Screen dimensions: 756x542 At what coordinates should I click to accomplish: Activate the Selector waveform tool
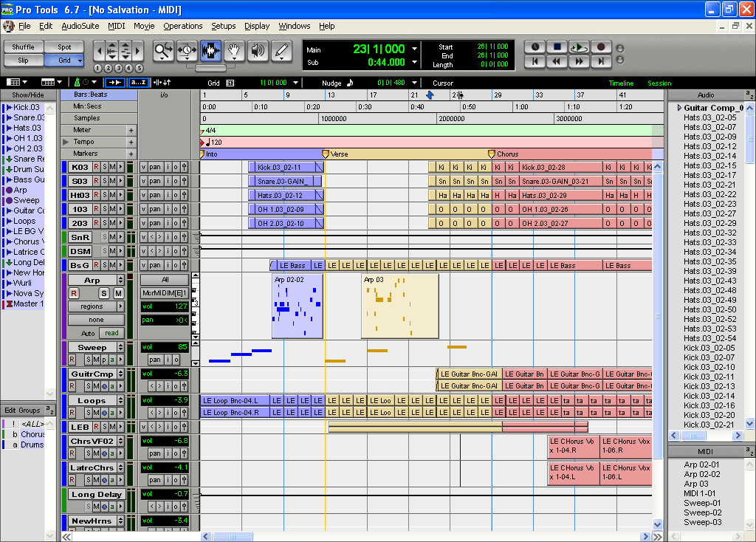point(210,51)
